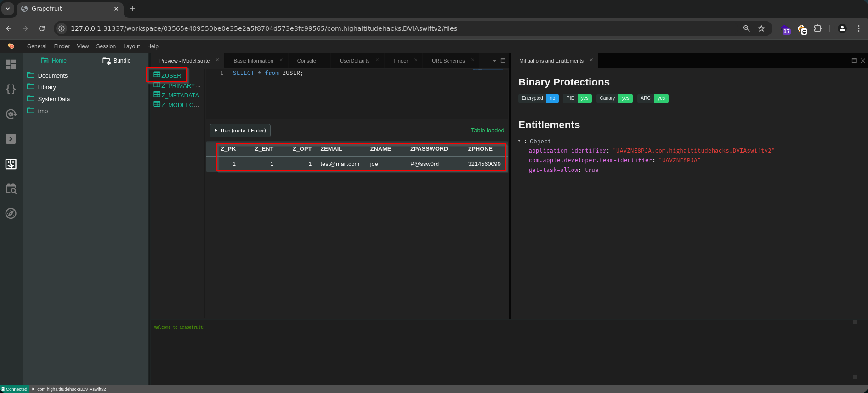Open the package search icon in sidebar
Image resolution: width=868 pixels, height=393 pixels.
[x=11, y=189]
